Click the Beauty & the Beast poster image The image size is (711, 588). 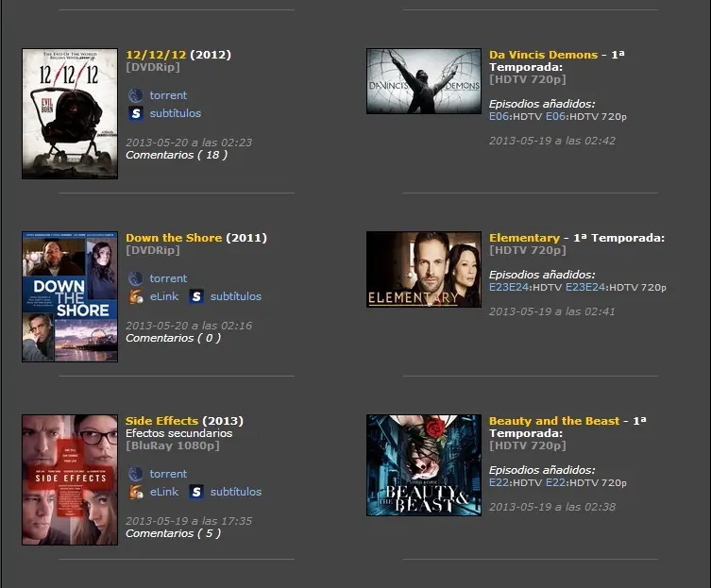[x=424, y=465]
